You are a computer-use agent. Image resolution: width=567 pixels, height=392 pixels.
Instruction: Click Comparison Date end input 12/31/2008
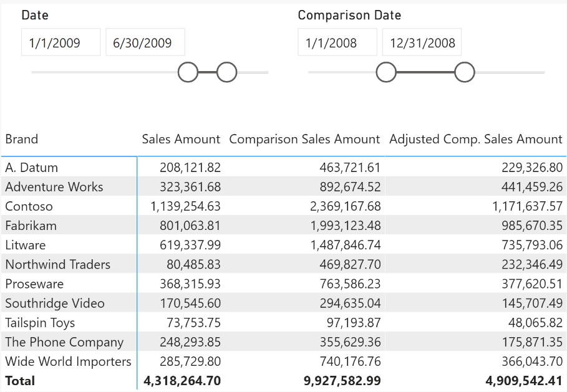[422, 42]
